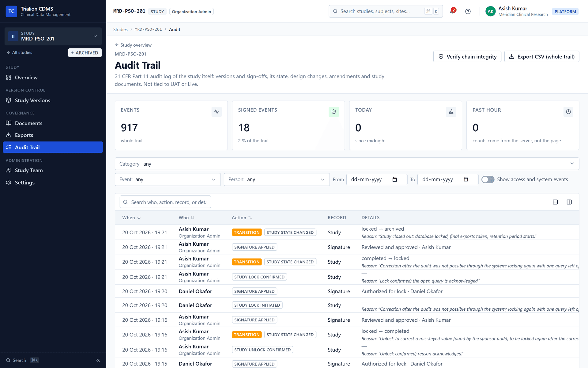Click Studies breadcrumb
Viewport: 588px width, 368px height.
pyautogui.click(x=120, y=29)
